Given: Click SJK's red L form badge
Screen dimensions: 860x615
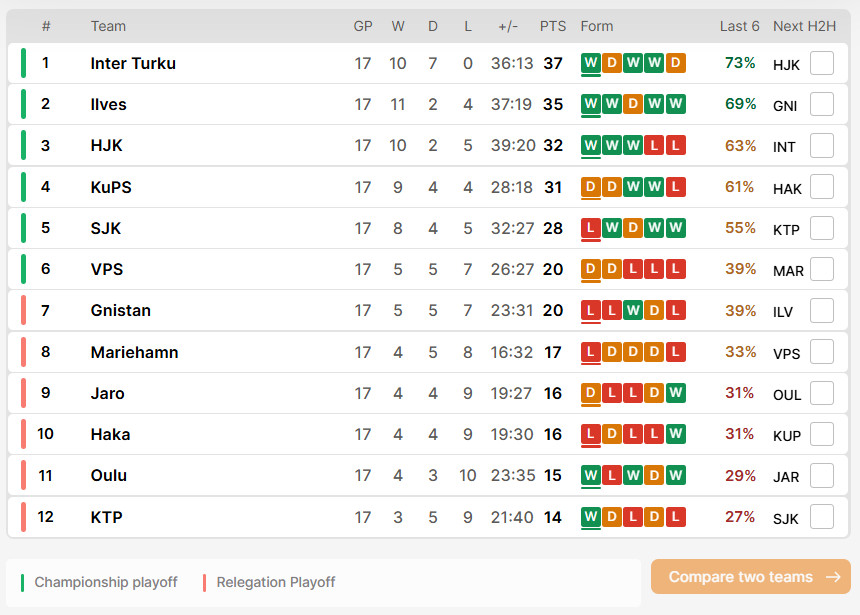Looking at the screenshot, I should coord(590,228).
